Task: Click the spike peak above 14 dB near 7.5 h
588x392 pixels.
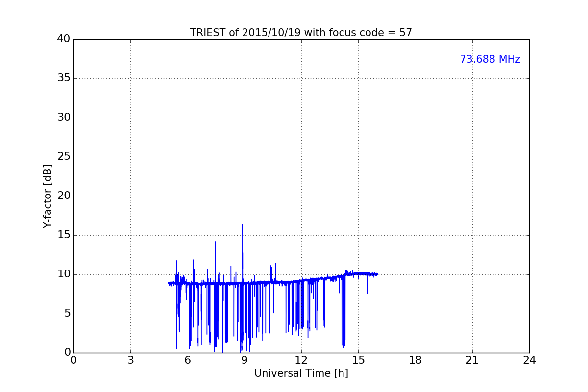Action: point(215,242)
